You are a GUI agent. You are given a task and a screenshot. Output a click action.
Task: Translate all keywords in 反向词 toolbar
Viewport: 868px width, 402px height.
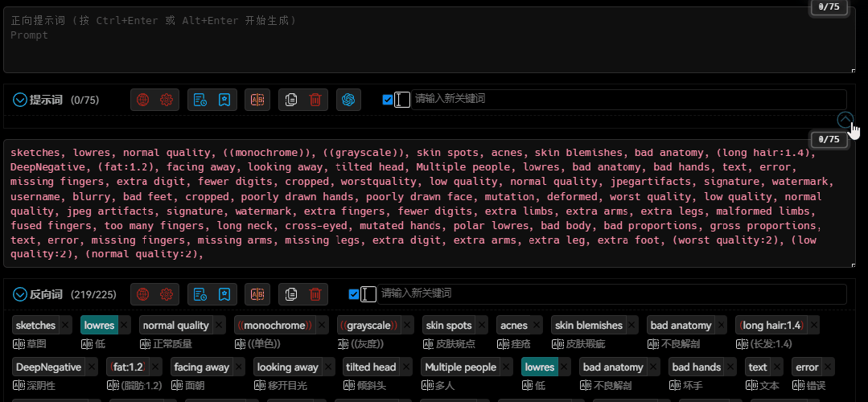[257, 294]
